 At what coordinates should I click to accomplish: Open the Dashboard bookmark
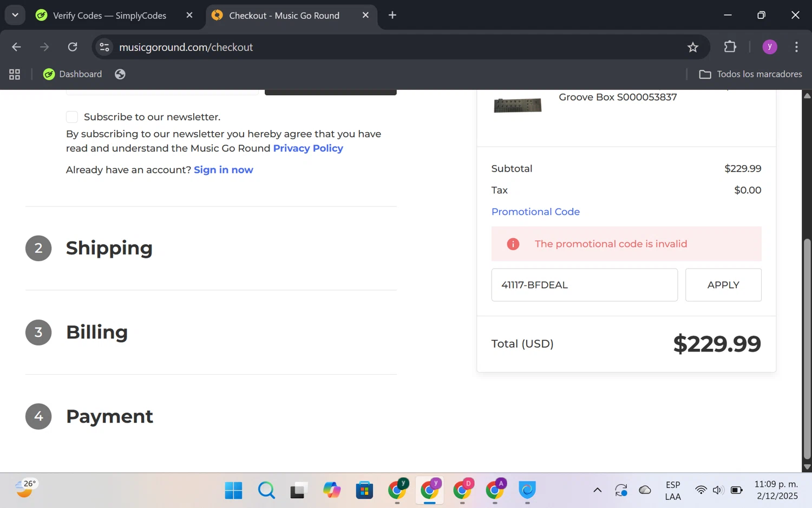tap(73, 74)
